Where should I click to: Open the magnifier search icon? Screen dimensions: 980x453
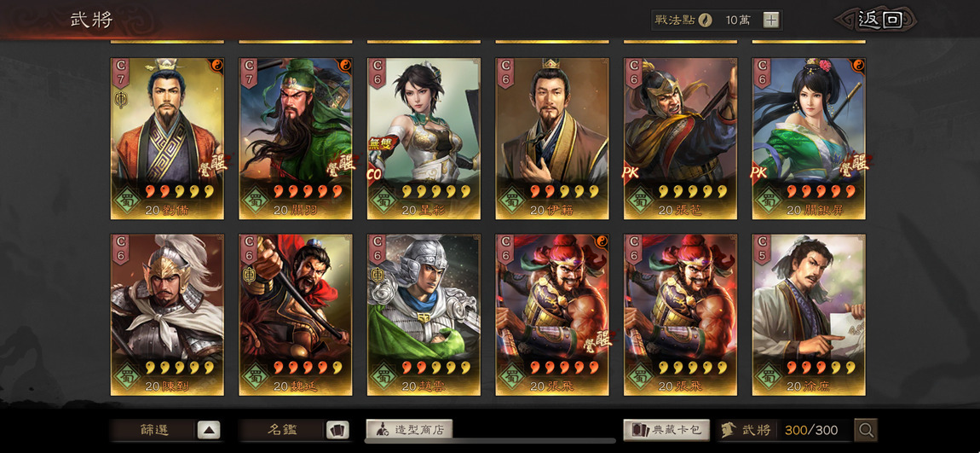click(x=866, y=430)
